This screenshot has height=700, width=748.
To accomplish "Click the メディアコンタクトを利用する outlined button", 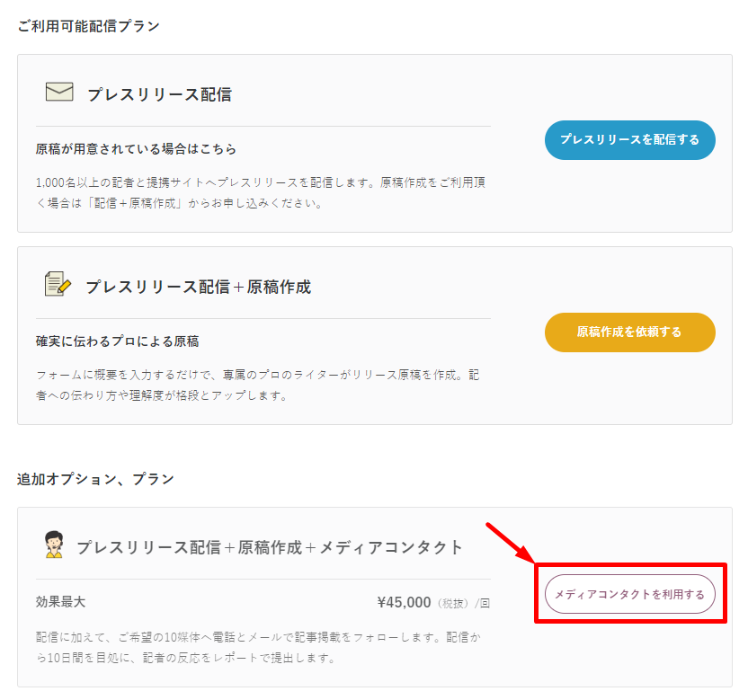I will click(x=629, y=594).
